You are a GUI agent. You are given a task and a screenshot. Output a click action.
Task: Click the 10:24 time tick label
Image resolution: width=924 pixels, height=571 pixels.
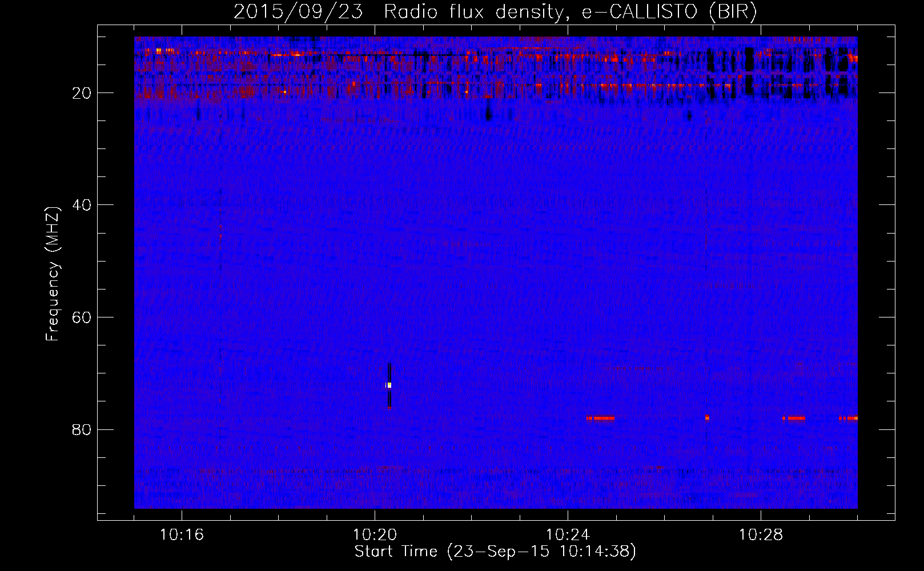pyautogui.click(x=568, y=535)
